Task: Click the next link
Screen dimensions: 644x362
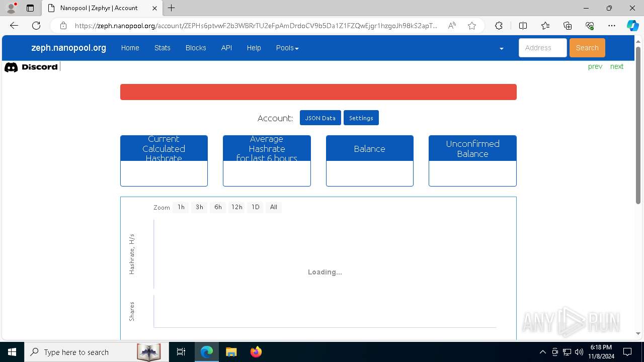Action: (617, 66)
